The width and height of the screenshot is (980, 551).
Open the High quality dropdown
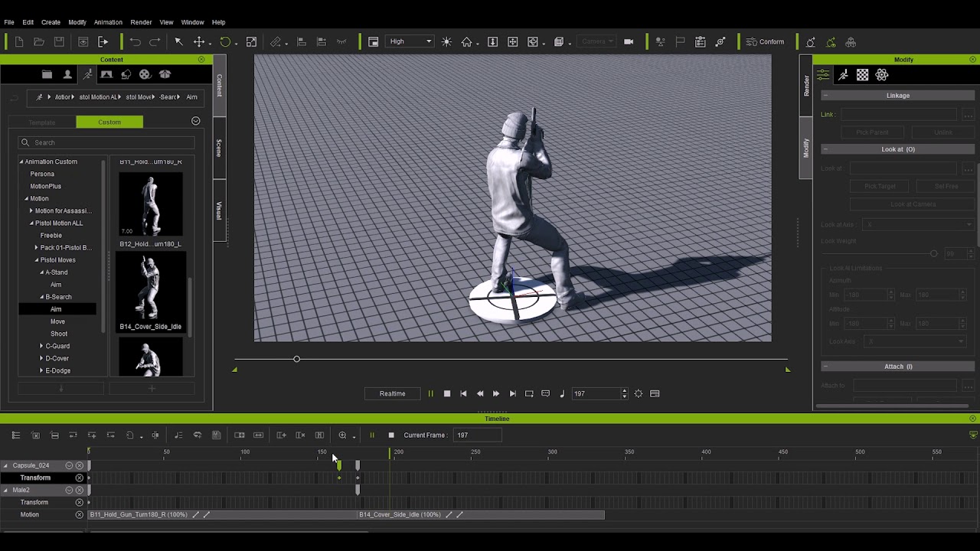[x=410, y=42]
